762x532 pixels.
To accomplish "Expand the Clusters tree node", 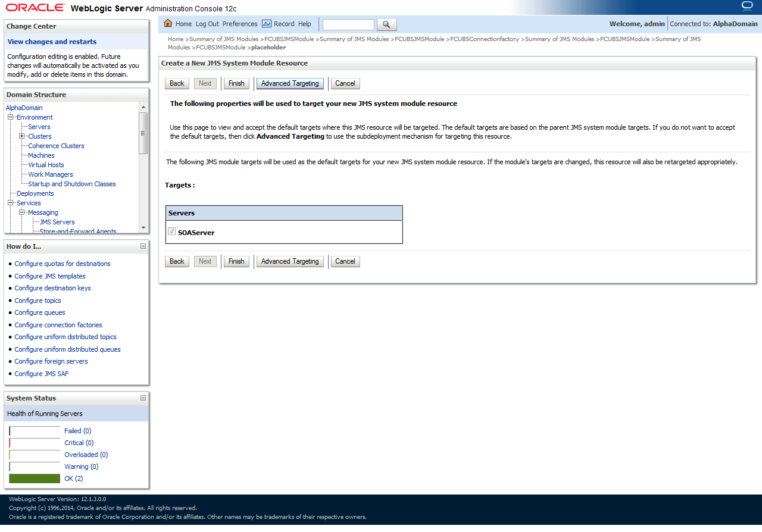I will pos(21,136).
